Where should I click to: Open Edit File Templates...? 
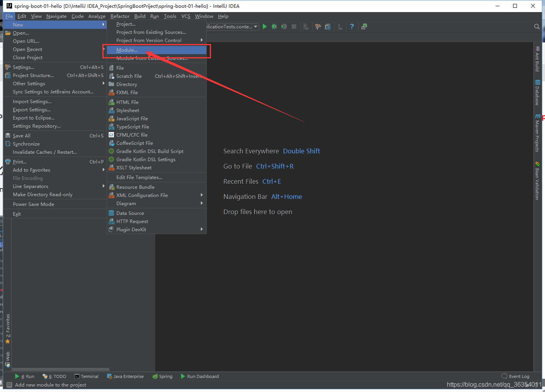[x=157, y=178]
